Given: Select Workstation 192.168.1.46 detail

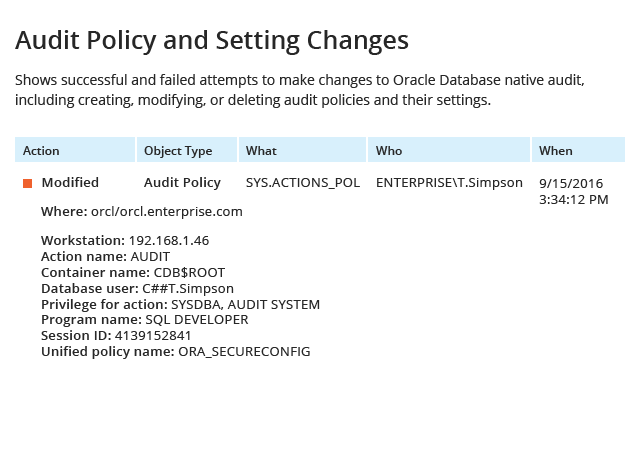Looking at the screenshot, I should pyautogui.click(x=125, y=241).
